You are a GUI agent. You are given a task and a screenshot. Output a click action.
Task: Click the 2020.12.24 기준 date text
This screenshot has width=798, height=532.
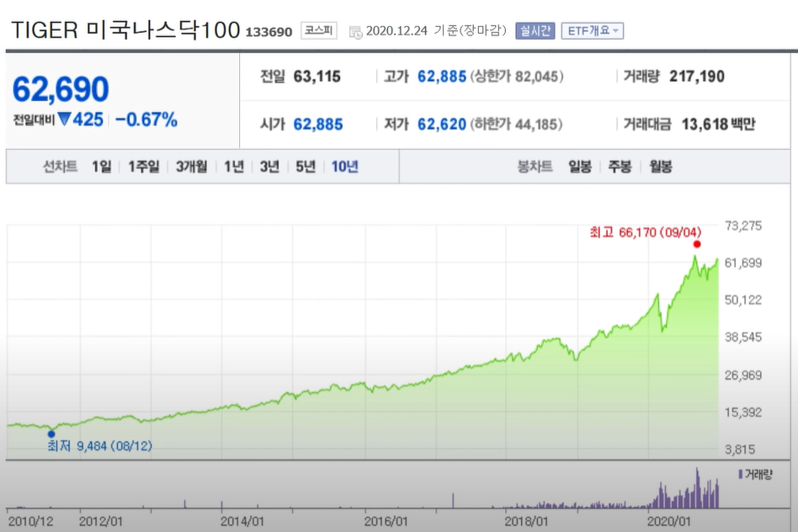click(x=436, y=30)
